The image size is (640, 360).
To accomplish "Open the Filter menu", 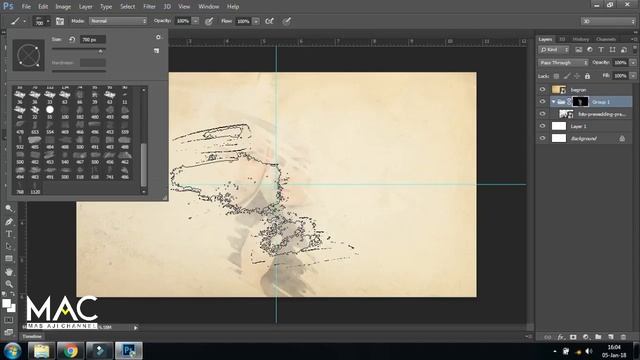I will [149, 7].
